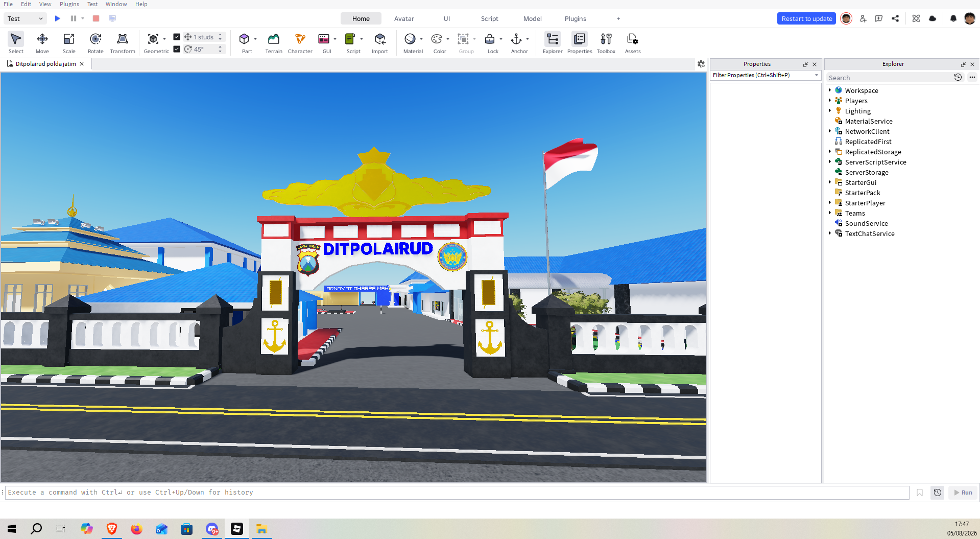Screen dimensions: 980x539
Task: Toggle the Anchor tool
Action: point(516,39)
